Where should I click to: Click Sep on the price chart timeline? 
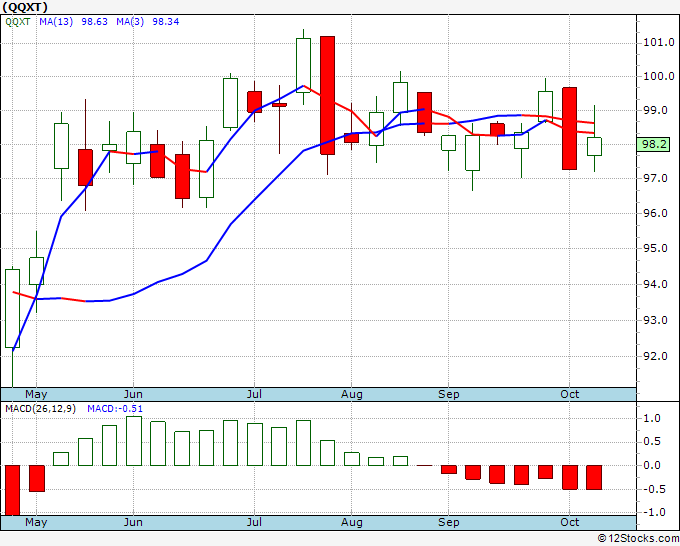coord(448,394)
